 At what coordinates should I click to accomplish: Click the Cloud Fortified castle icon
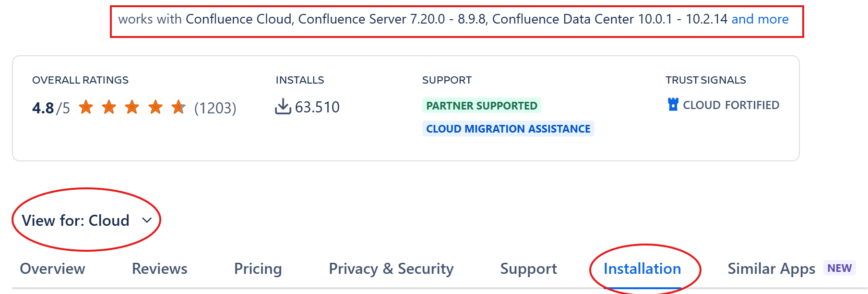click(x=673, y=104)
